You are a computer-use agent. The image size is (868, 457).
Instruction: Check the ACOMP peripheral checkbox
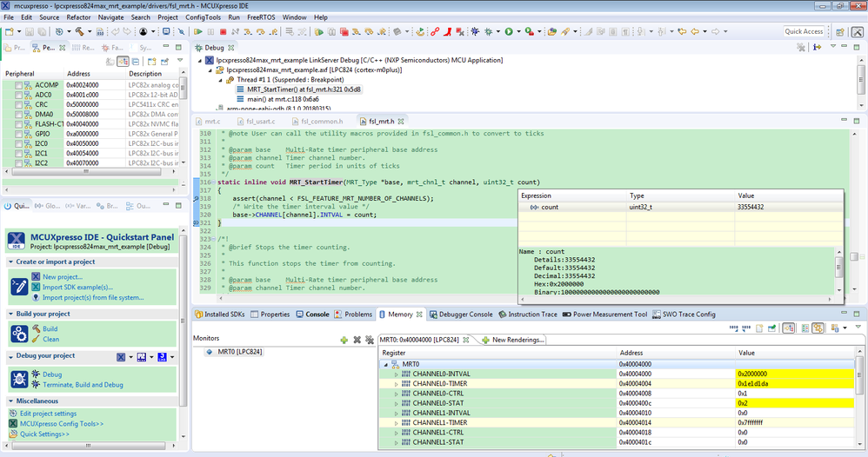(x=18, y=85)
